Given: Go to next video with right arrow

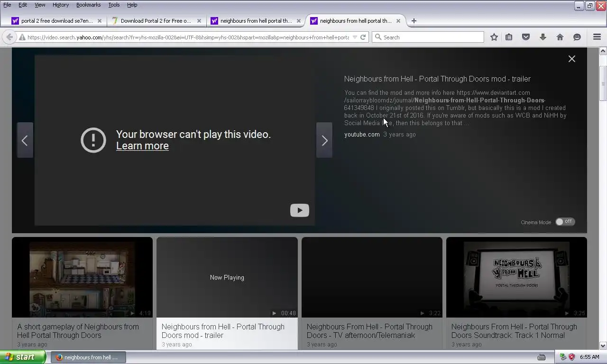Looking at the screenshot, I should pyautogui.click(x=324, y=140).
